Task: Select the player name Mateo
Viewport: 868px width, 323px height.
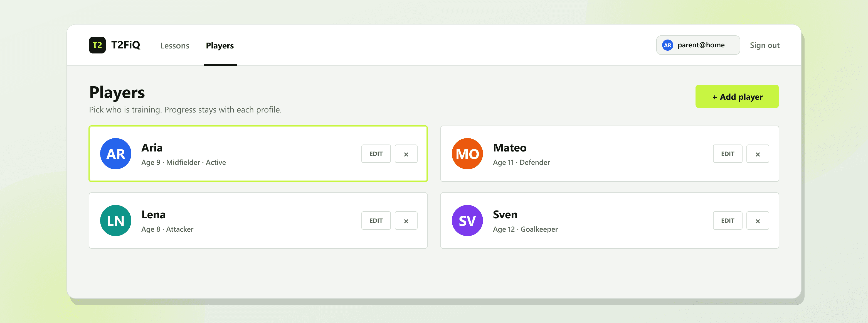Action: [509, 147]
